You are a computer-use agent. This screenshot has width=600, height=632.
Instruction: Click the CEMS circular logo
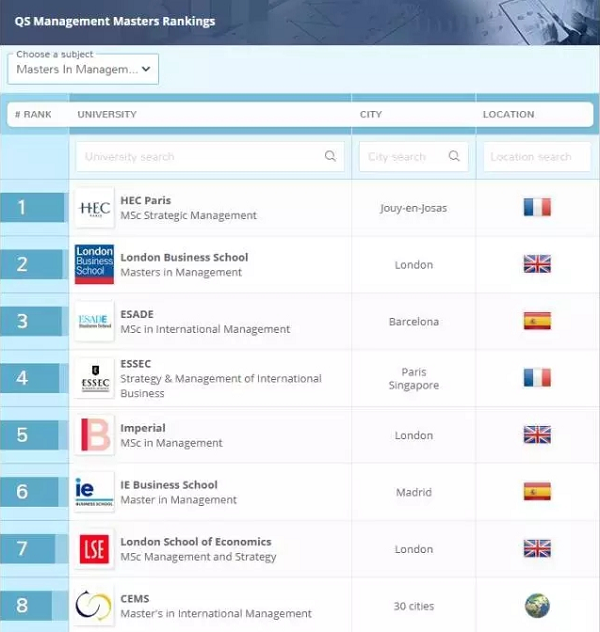95,606
